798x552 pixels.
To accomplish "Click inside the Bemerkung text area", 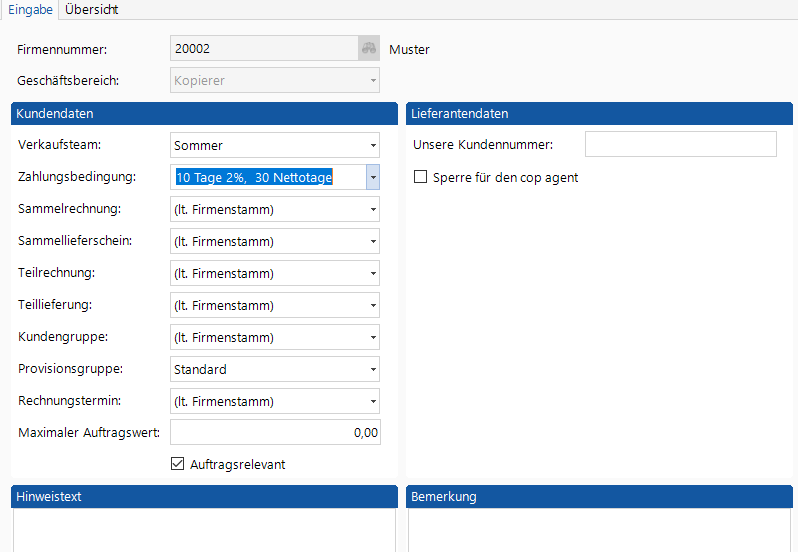I will (600, 530).
